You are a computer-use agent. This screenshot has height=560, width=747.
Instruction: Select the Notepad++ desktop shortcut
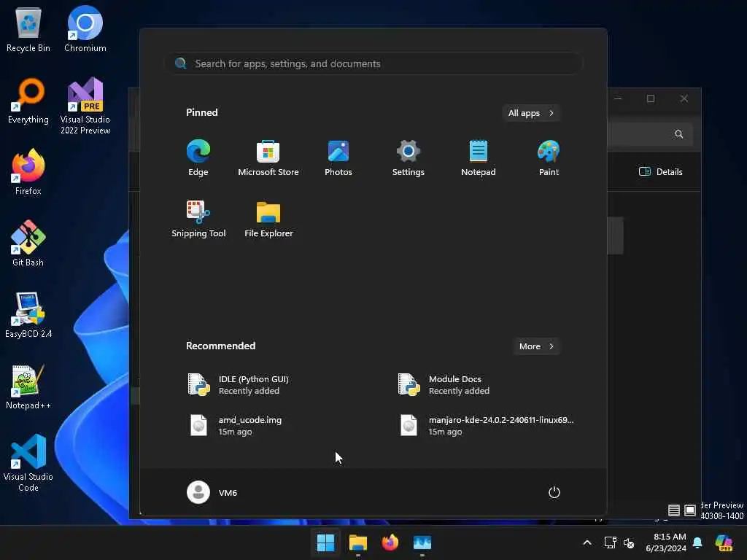click(x=28, y=386)
